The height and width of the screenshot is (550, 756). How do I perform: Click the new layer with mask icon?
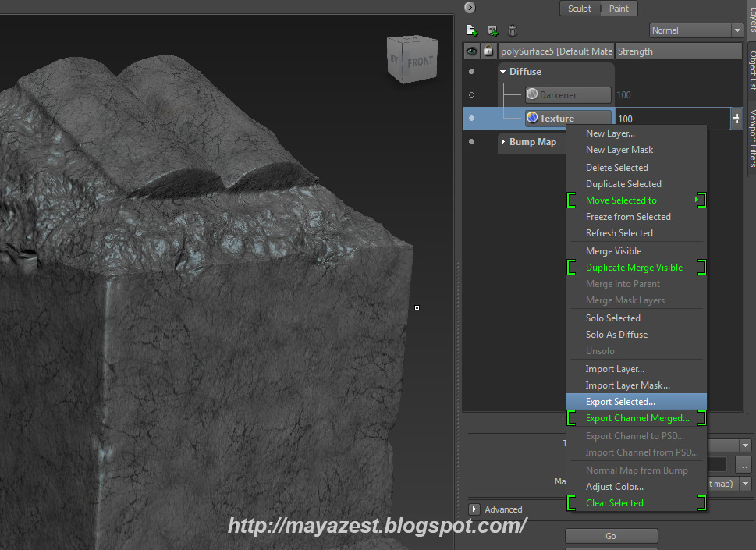pos(492,30)
